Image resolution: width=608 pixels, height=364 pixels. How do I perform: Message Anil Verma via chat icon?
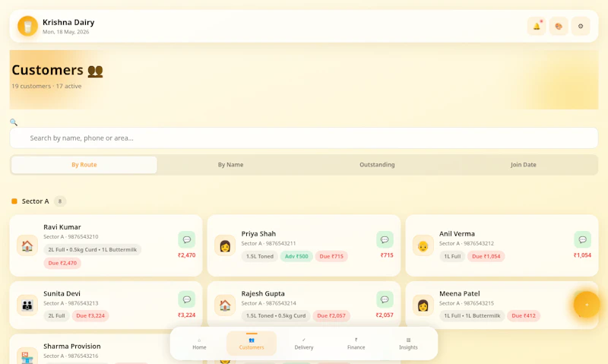click(x=582, y=239)
